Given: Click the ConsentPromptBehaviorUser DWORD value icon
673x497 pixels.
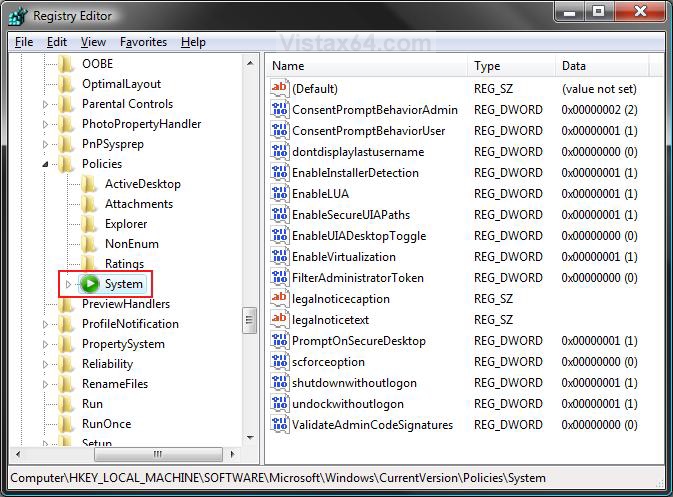Looking at the screenshot, I should (280, 131).
